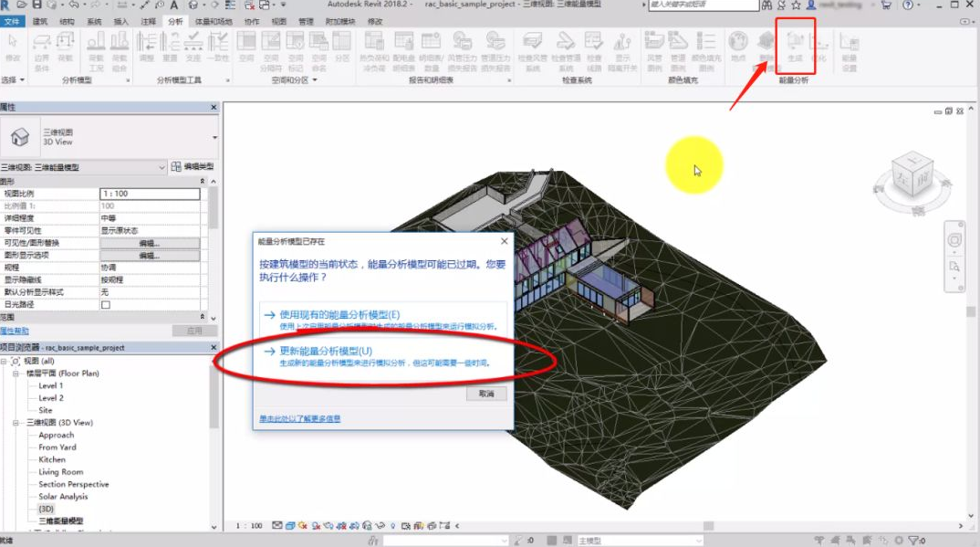Switch to the 管理 (Manage) ribbon tab
The image size is (980, 547).
coord(307,21)
